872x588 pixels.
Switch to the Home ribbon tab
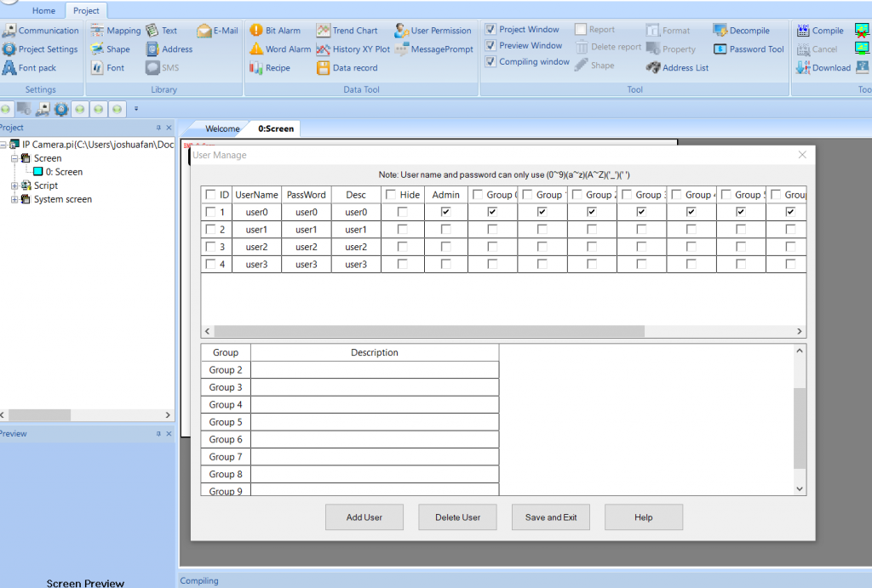(43, 11)
